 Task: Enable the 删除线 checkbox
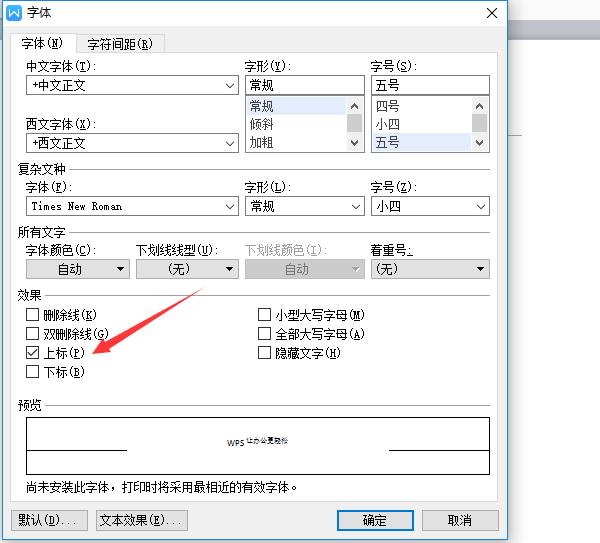click(33, 315)
